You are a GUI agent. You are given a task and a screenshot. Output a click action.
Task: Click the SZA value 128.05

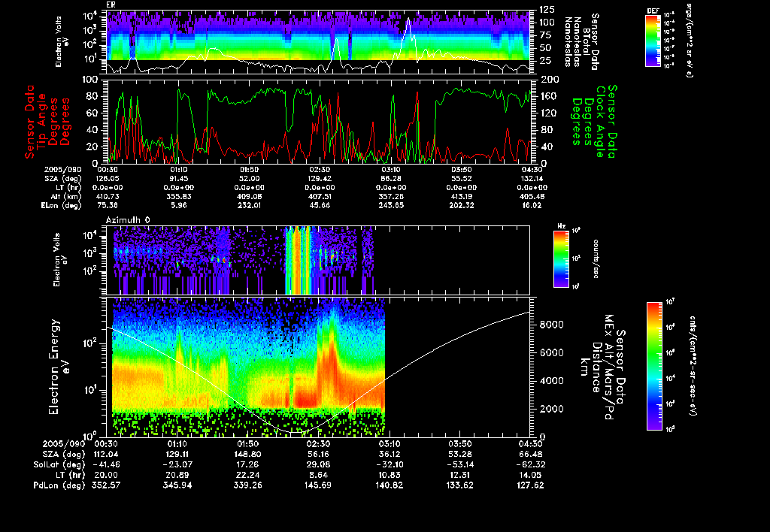106,179
